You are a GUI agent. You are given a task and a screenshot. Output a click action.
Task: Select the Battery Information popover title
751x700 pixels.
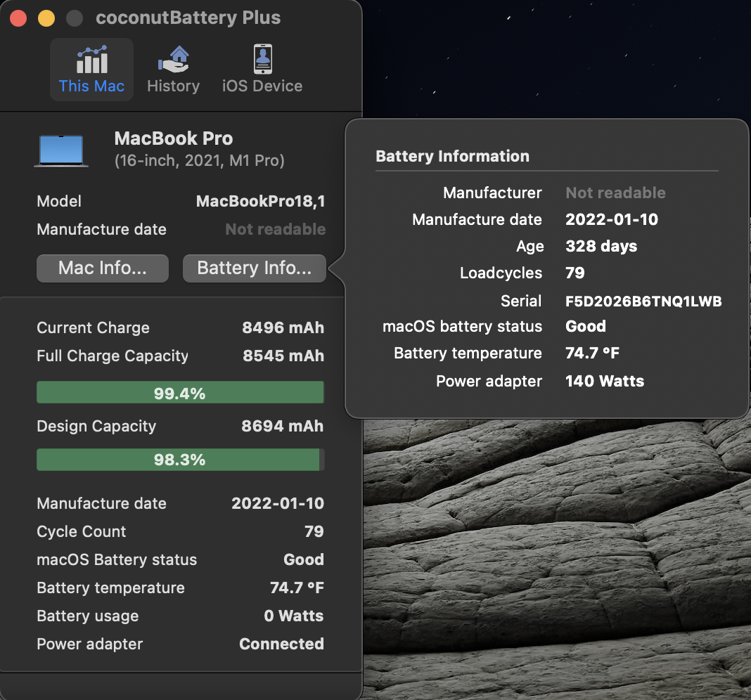pyautogui.click(x=452, y=156)
